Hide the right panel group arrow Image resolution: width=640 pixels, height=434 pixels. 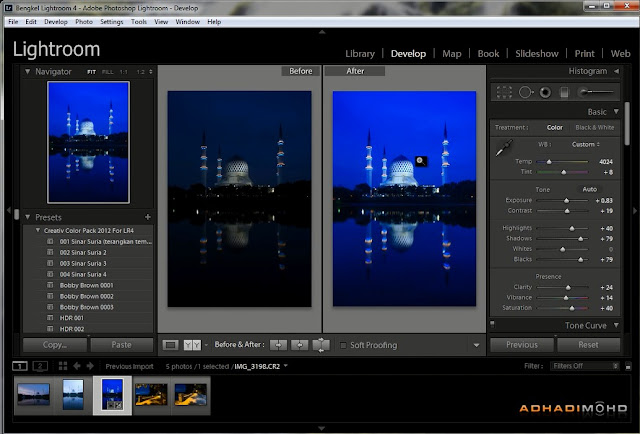click(635, 211)
